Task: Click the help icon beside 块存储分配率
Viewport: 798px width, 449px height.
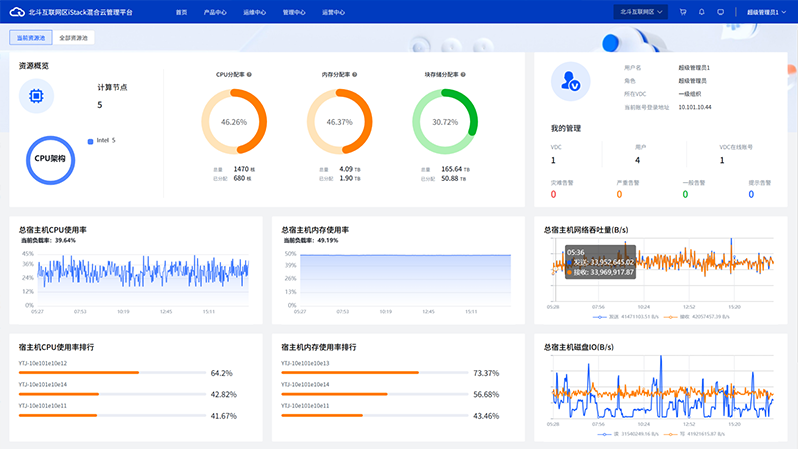Action: pyautogui.click(x=463, y=74)
